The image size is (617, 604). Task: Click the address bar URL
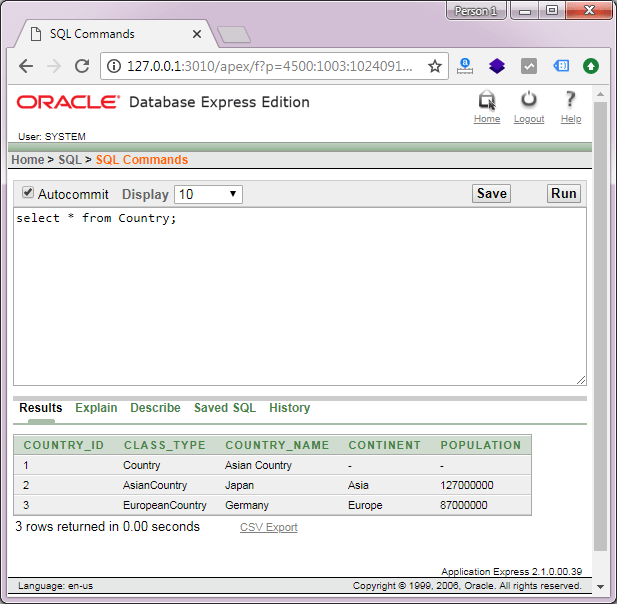tap(270, 66)
